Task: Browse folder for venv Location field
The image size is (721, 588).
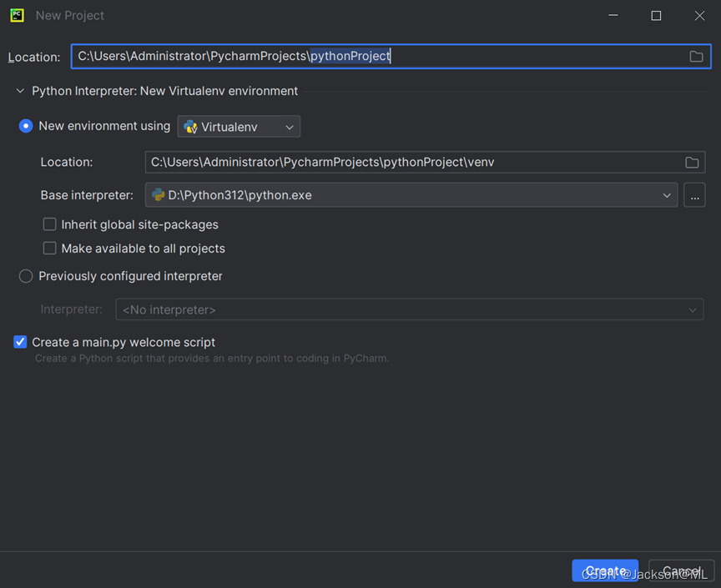Action: pyautogui.click(x=692, y=162)
